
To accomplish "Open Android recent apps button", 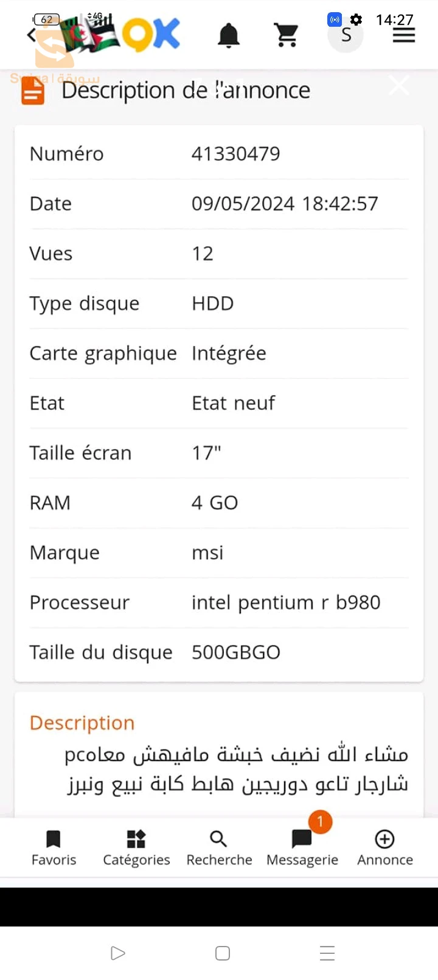I will click(327, 953).
